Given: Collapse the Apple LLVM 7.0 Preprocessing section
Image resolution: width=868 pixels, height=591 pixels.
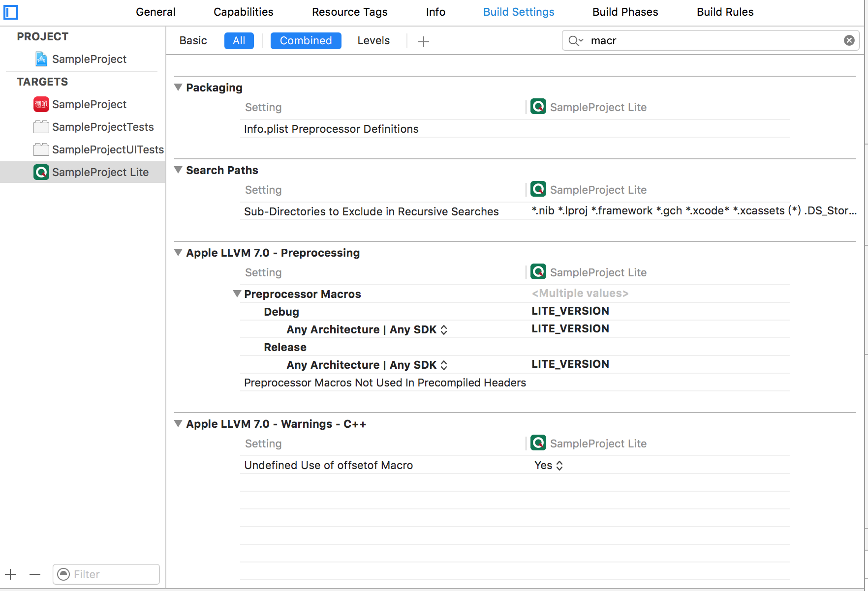Looking at the screenshot, I should click(178, 253).
